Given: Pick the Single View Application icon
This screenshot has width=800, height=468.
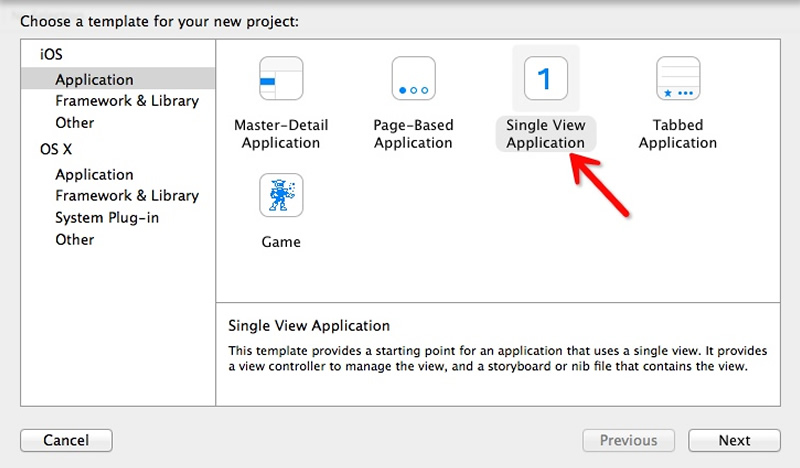Looking at the screenshot, I should (545, 79).
